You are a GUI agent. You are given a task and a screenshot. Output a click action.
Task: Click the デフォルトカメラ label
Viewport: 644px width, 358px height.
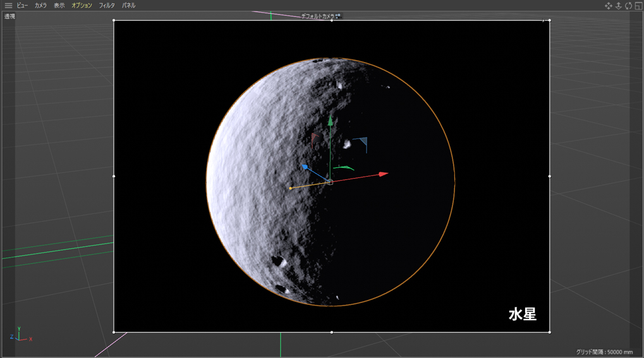(318, 16)
